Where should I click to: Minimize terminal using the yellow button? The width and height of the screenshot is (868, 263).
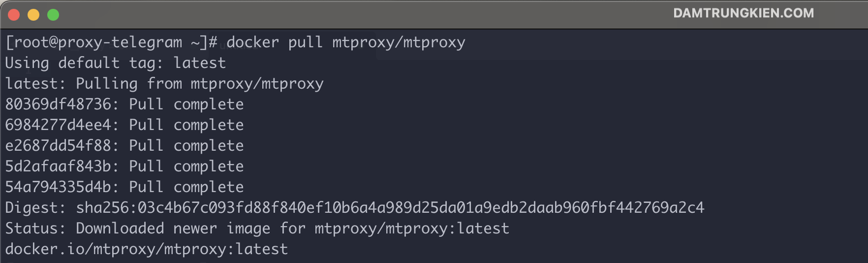click(x=33, y=15)
